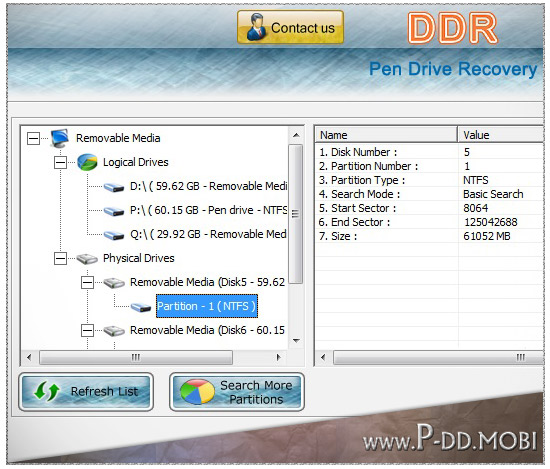Click the Refresh List button
The height and width of the screenshot is (469, 550).
[86, 391]
